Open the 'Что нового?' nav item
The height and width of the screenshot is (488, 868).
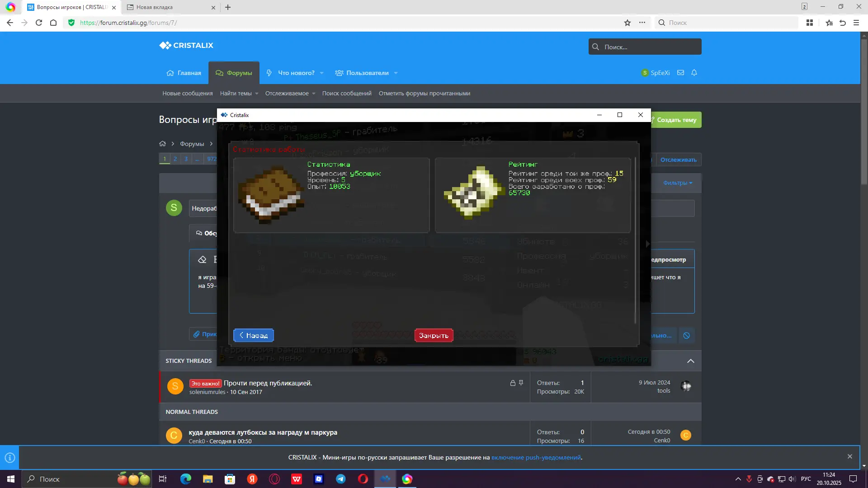point(291,73)
